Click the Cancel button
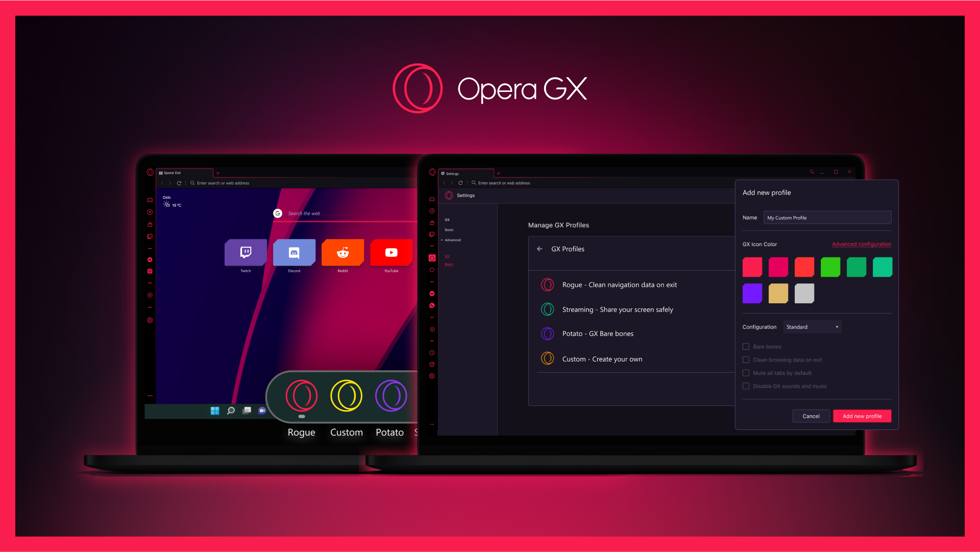Image resolution: width=980 pixels, height=552 pixels. 810,416
